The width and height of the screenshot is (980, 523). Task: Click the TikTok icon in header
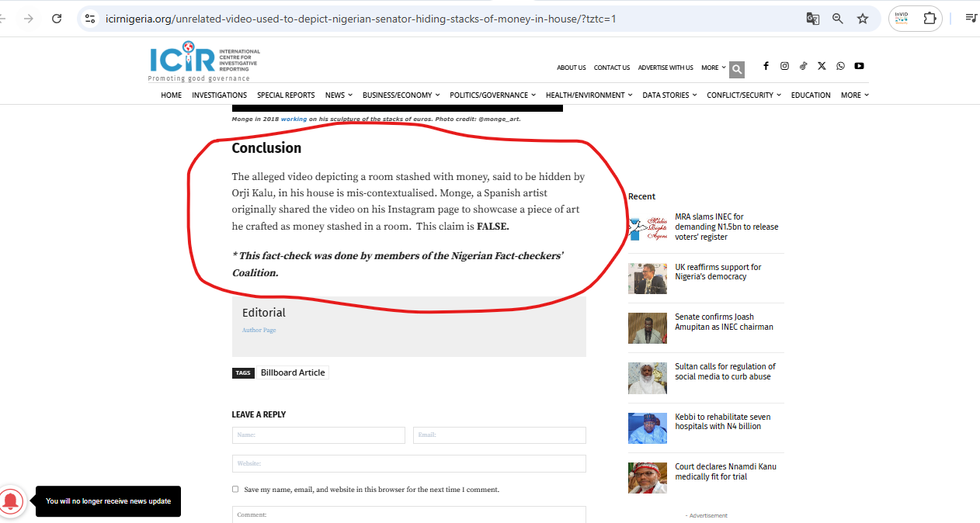point(803,67)
